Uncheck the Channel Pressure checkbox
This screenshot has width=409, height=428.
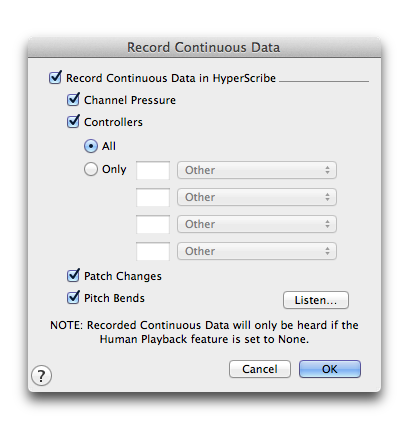pyautogui.click(x=73, y=100)
